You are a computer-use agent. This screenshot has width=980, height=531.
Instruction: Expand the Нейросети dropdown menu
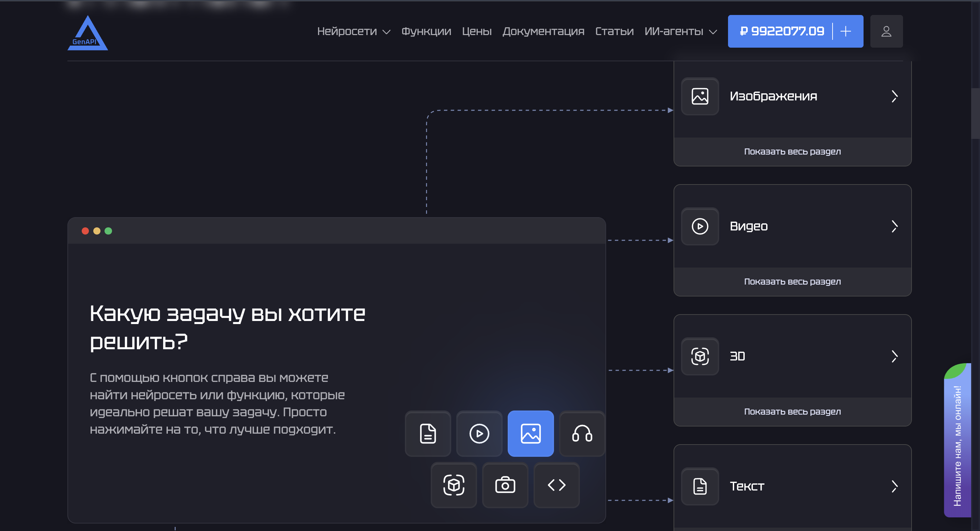(x=353, y=31)
